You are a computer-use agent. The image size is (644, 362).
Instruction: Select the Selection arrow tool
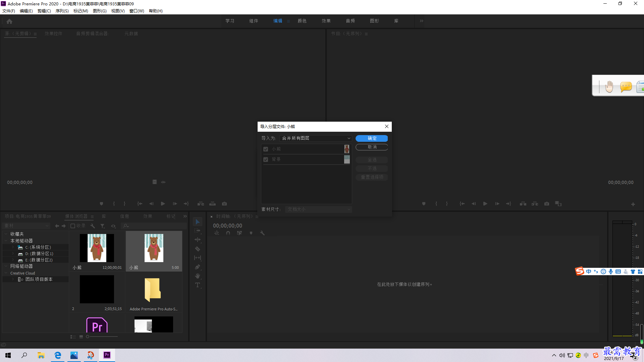pos(198,222)
